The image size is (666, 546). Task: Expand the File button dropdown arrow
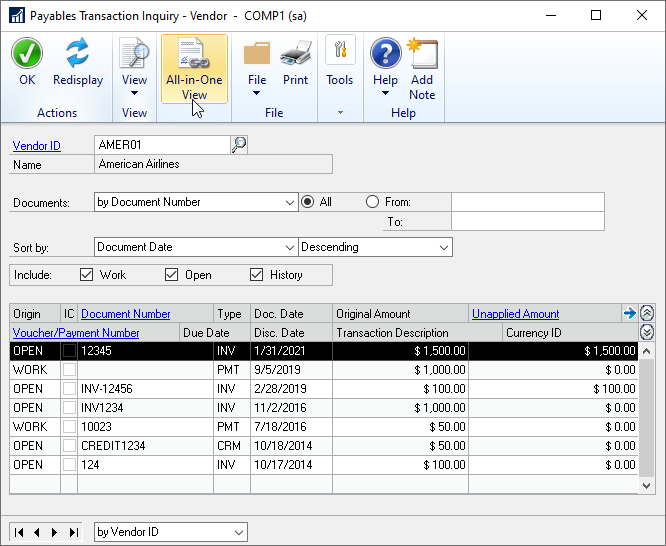click(x=257, y=93)
